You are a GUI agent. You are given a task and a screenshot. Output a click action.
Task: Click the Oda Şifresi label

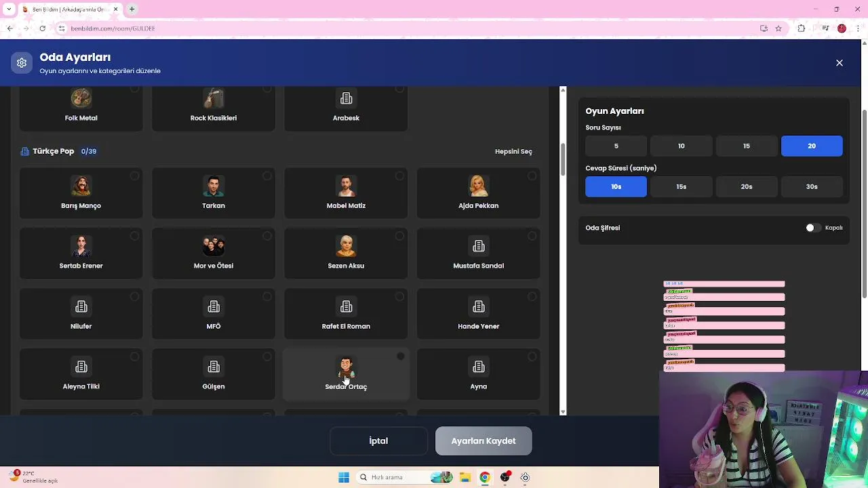pos(603,228)
